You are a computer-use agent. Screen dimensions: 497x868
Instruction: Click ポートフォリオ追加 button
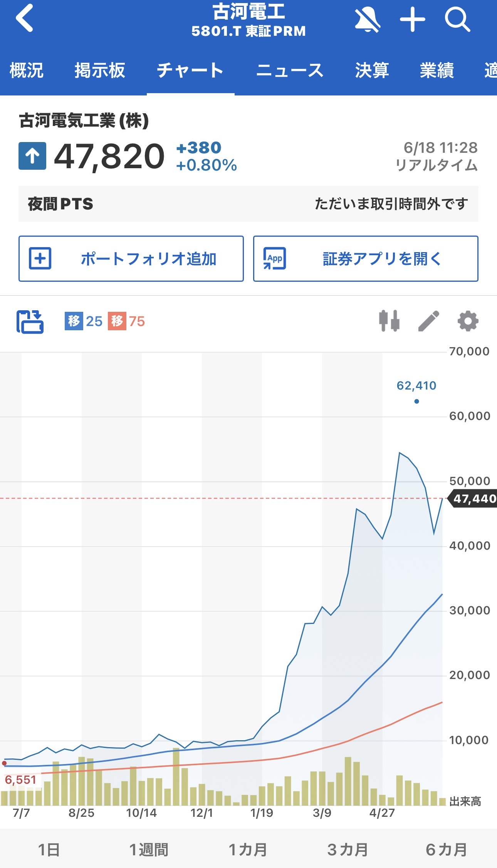pyautogui.click(x=131, y=259)
